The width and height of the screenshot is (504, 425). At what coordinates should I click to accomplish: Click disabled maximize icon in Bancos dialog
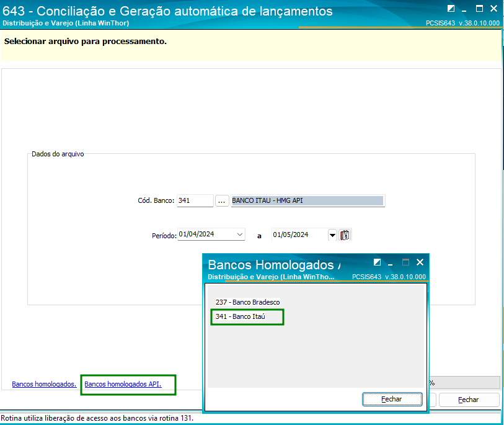click(x=405, y=262)
